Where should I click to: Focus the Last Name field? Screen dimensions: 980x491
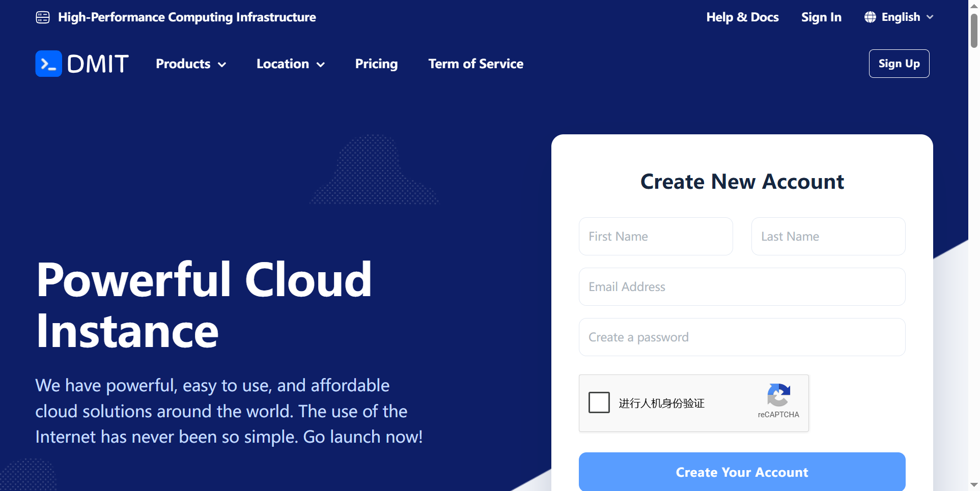pyautogui.click(x=828, y=237)
